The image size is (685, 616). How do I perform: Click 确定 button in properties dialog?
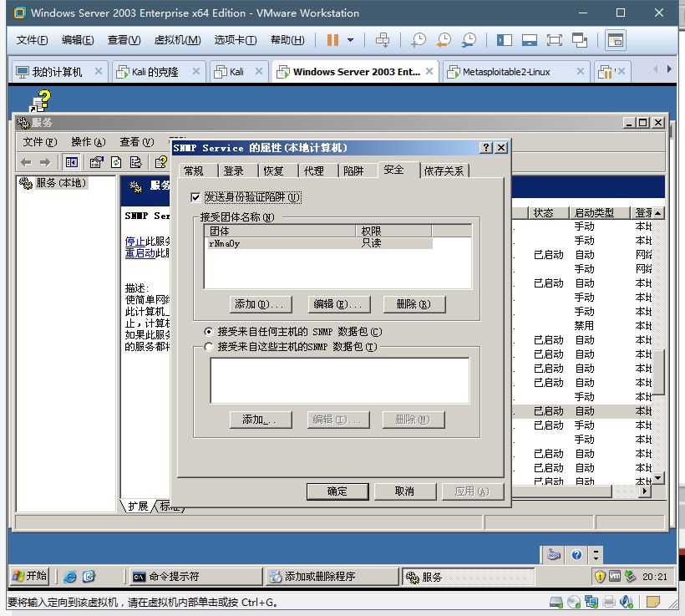pos(337,491)
